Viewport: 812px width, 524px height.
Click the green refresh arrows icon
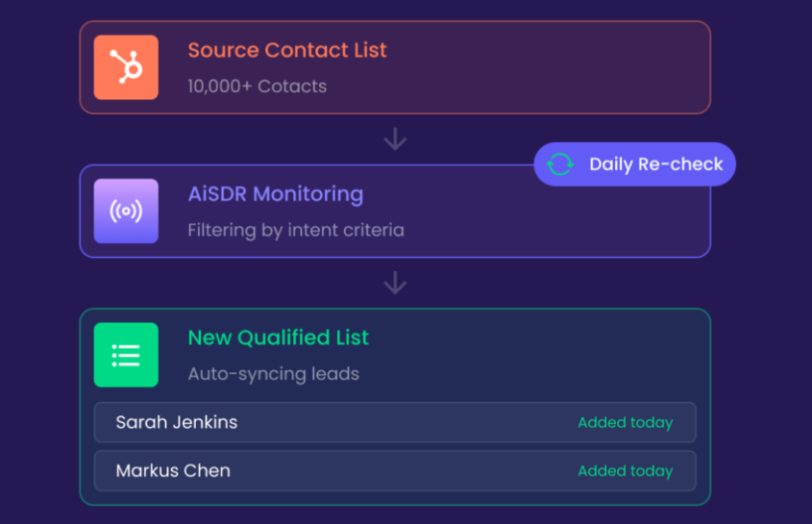coord(560,164)
